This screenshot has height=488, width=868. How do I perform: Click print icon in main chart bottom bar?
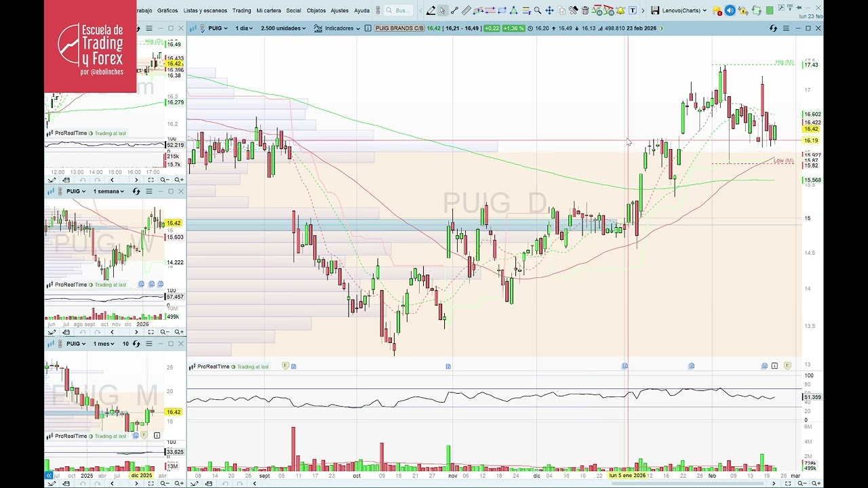tap(208, 483)
